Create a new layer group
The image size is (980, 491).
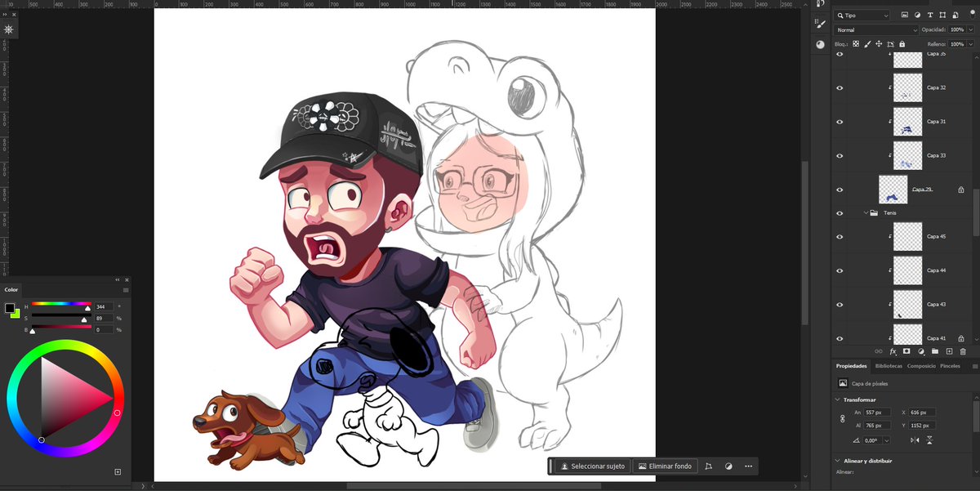(935, 352)
